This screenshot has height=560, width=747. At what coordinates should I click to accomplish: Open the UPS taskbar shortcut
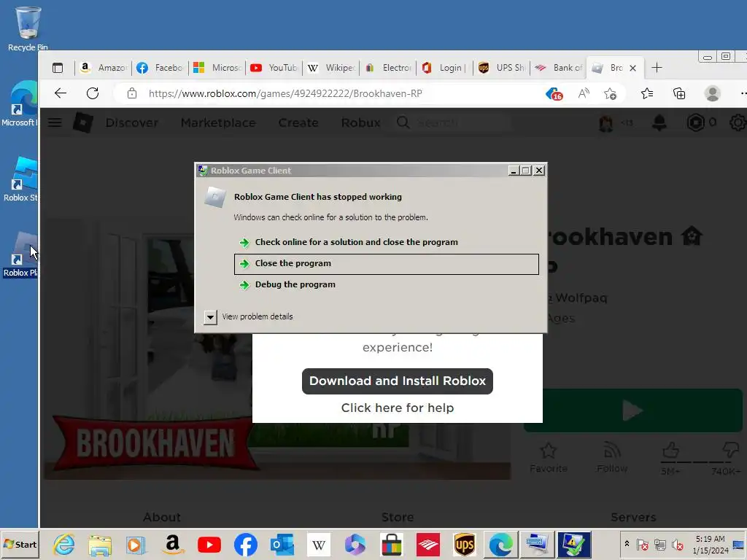coord(465,545)
